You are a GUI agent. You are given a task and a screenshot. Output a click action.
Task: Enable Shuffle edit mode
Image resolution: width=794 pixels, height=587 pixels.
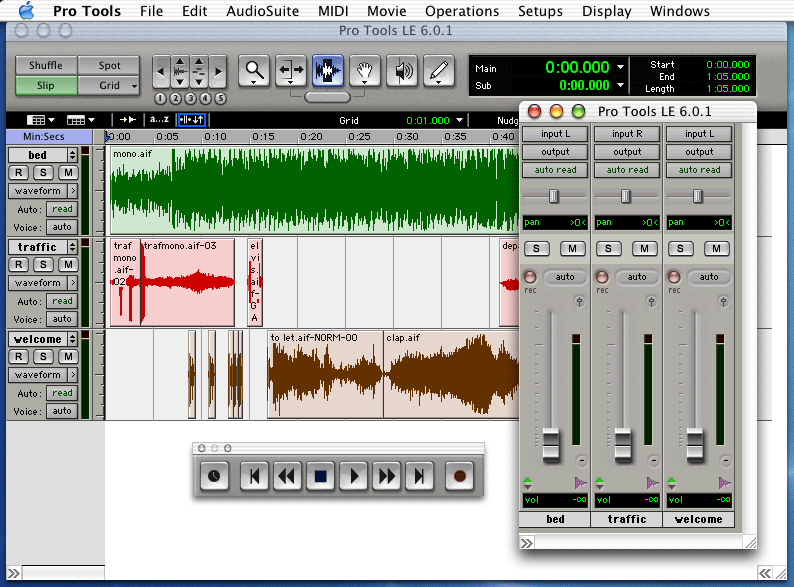coord(46,65)
